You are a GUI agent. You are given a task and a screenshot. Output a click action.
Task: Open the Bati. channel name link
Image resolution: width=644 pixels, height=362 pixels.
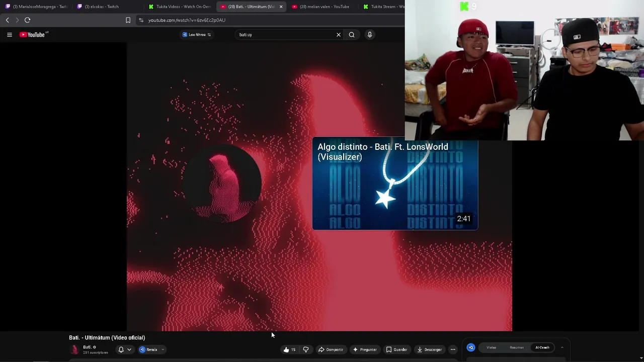click(x=88, y=347)
